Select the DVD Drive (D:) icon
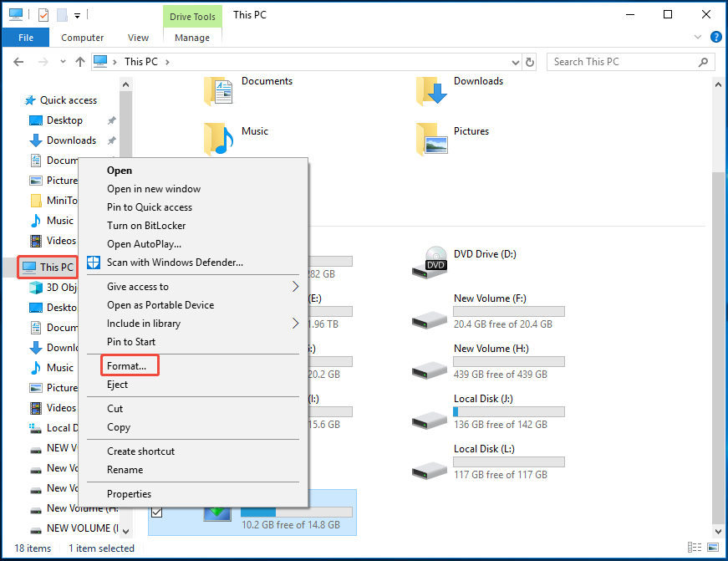 pos(430,263)
